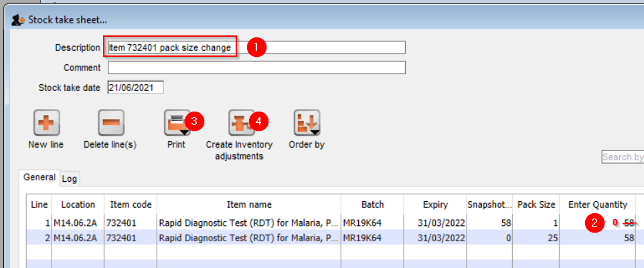Image resolution: width=644 pixels, height=268 pixels.
Task: Select the General tab
Action: (39, 178)
